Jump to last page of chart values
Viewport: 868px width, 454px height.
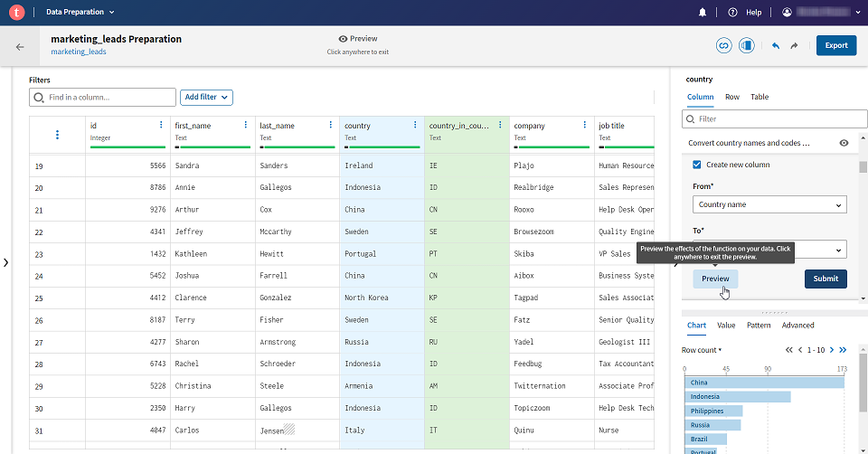click(844, 349)
